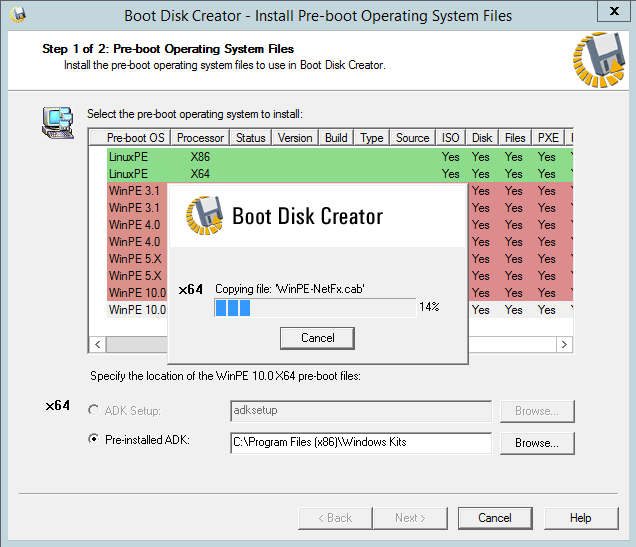Click the Copying file 'WinPE-NetFx.cab' text

290,289
